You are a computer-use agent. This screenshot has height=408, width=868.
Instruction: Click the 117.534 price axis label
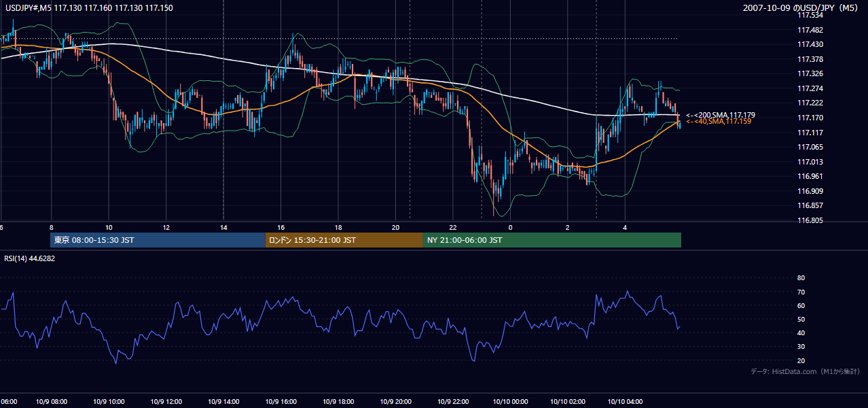tap(810, 15)
